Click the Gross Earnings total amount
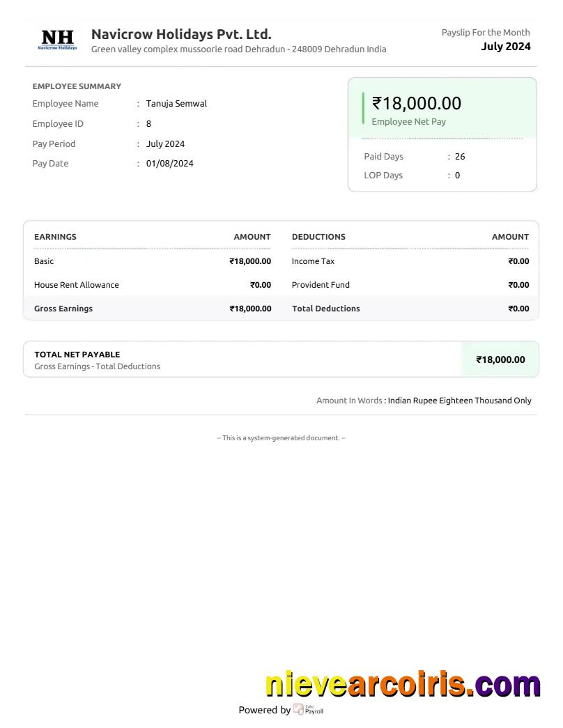Screen dimensions: 563x728 point(250,309)
